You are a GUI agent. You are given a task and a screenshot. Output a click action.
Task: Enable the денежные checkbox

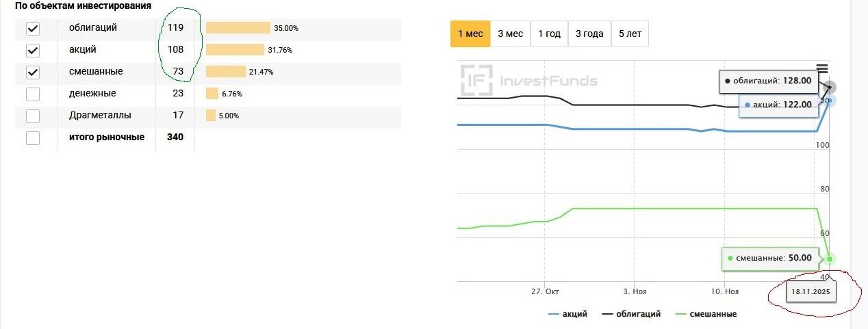click(x=32, y=94)
